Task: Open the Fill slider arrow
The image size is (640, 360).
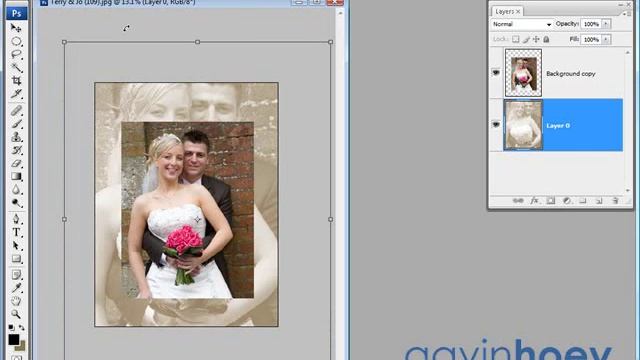Action: click(x=606, y=40)
